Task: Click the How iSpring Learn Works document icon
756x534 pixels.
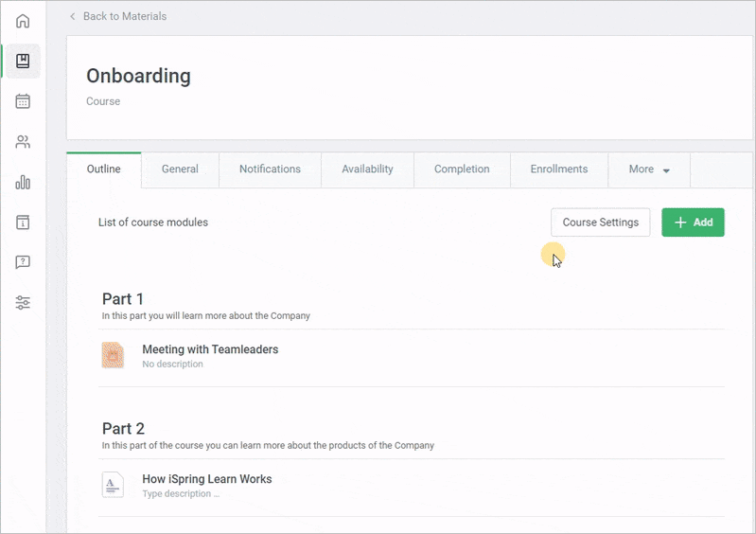Action: click(113, 485)
